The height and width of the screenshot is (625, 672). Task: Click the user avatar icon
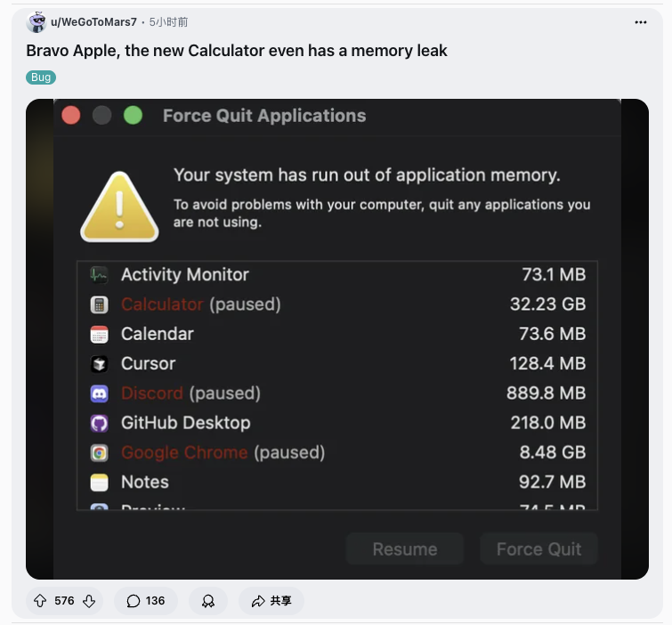coord(36,21)
